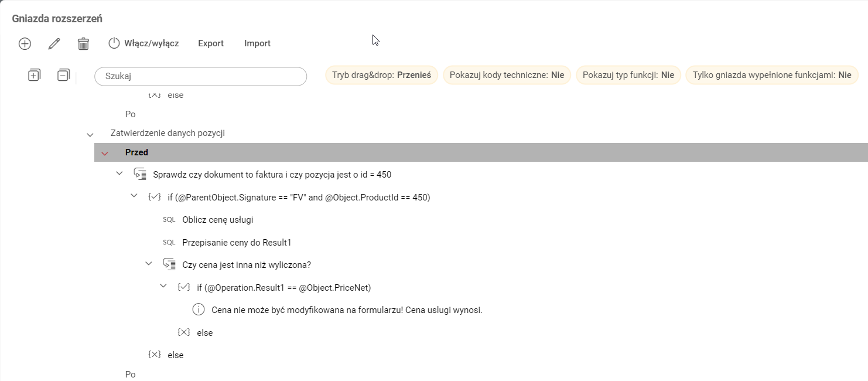Click the add (plus circle) icon

(x=25, y=43)
